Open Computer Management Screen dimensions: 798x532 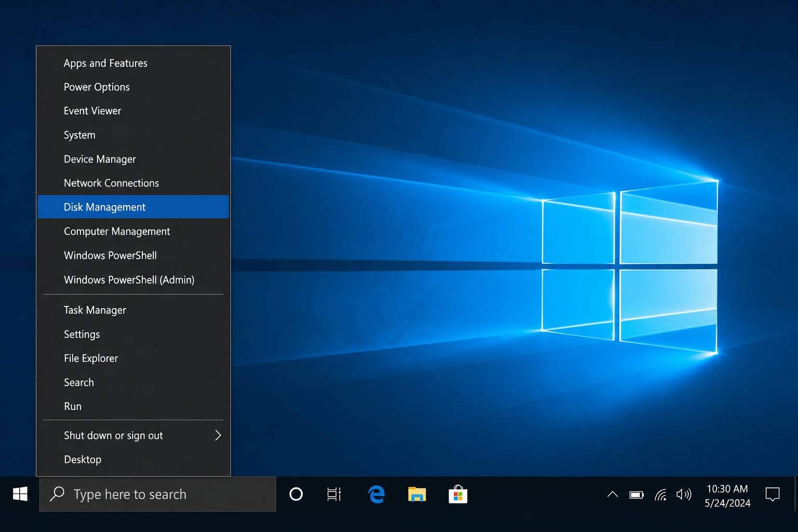coord(134,231)
